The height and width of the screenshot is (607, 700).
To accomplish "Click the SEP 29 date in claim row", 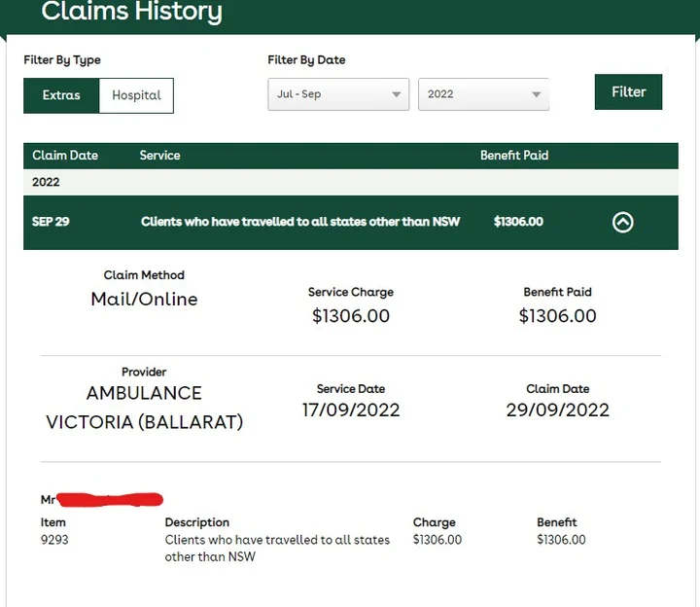I will (x=51, y=222).
